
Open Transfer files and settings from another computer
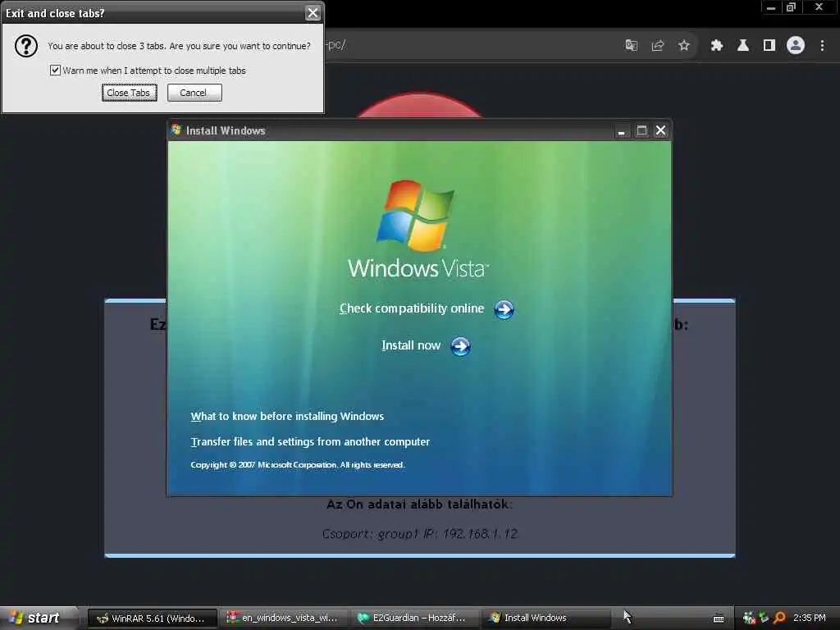click(310, 442)
